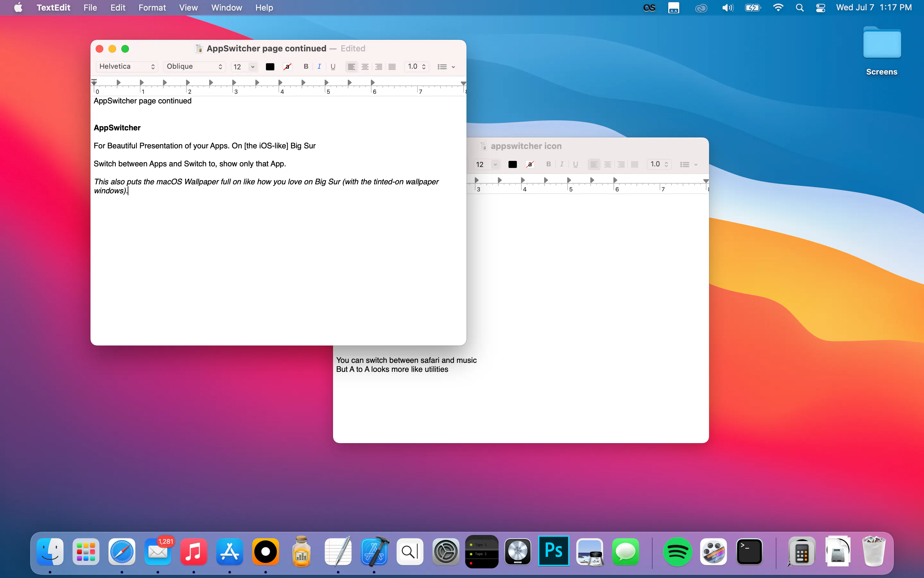Open Trash in the Dock
Screen dimensions: 924x578
tap(874, 551)
